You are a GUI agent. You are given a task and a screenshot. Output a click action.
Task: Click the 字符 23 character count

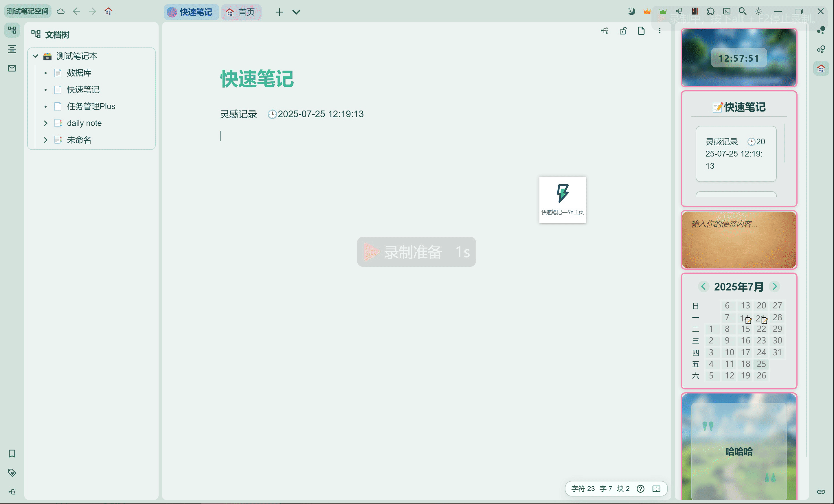pyautogui.click(x=583, y=488)
